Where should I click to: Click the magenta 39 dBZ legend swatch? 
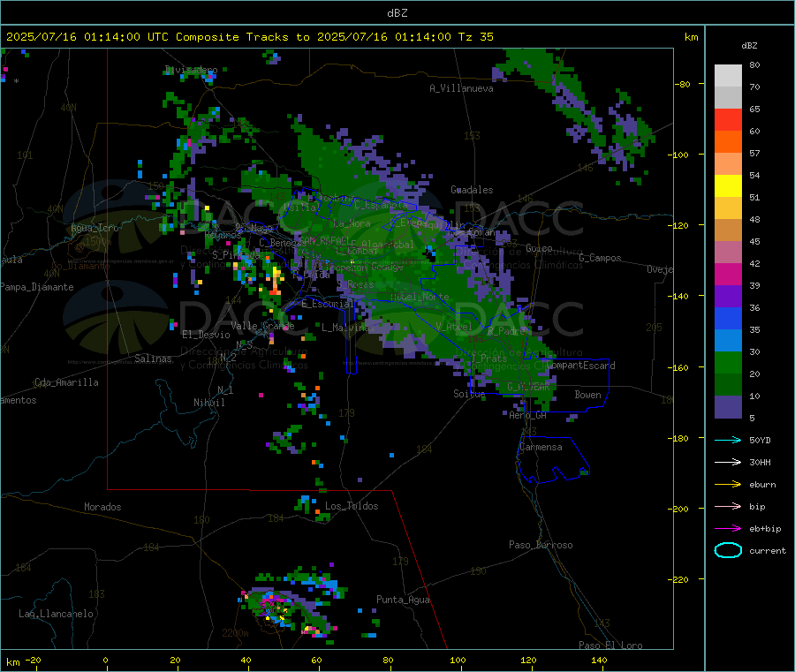(728, 274)
